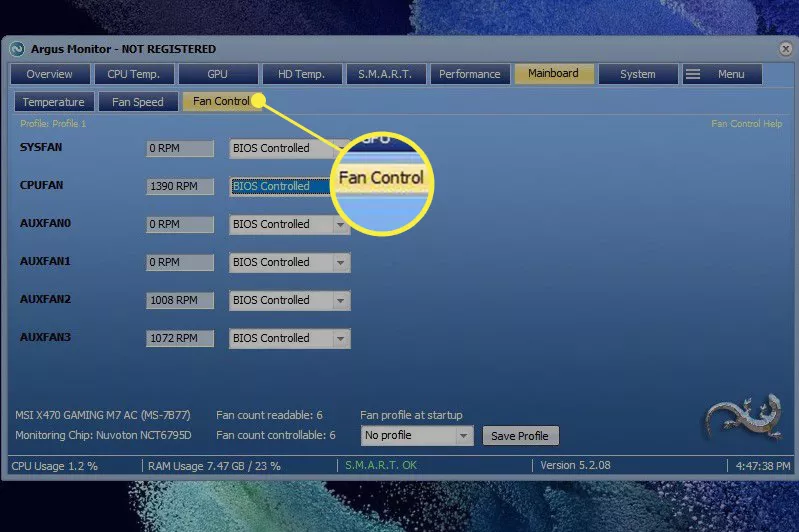Open the Fan Speed sub-tab

click(138, 102)
